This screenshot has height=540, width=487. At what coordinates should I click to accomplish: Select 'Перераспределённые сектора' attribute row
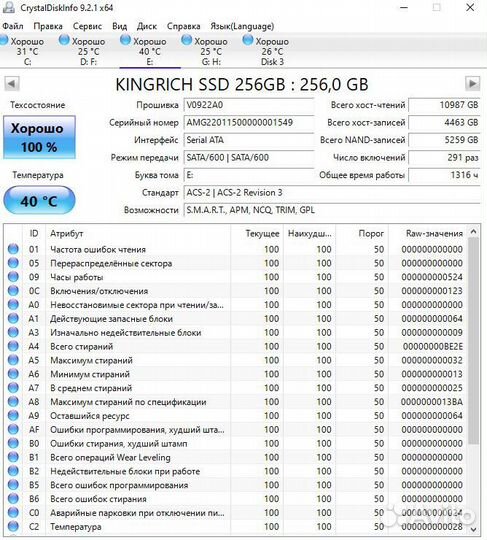pos(236,263)
